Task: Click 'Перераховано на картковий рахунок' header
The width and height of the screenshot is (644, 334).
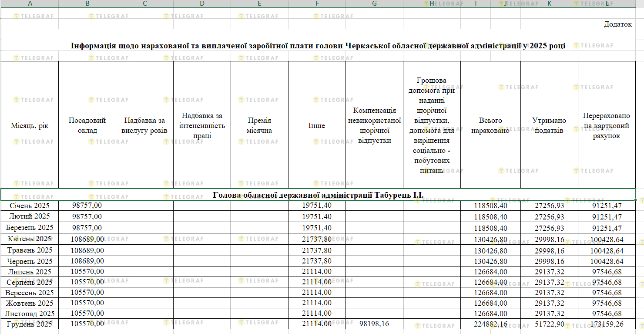Action: [x=607, y=125]
